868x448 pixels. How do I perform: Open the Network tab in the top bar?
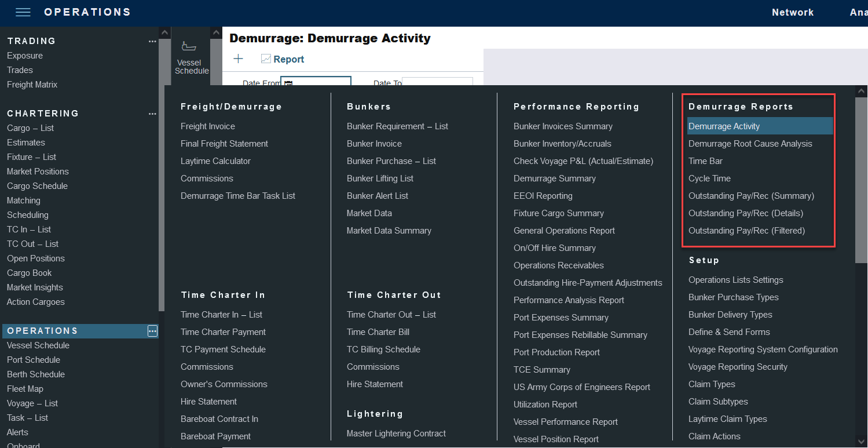[792, 12]
